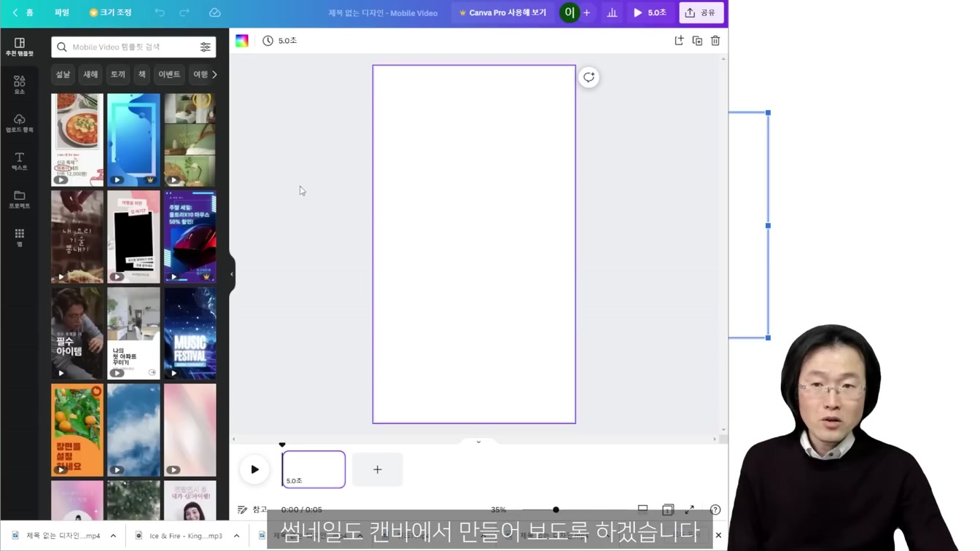Screen dimensions: 980x551
Task: Open the analytics bar chart icon
Action: pyautogui.click(x=612, y=12)
